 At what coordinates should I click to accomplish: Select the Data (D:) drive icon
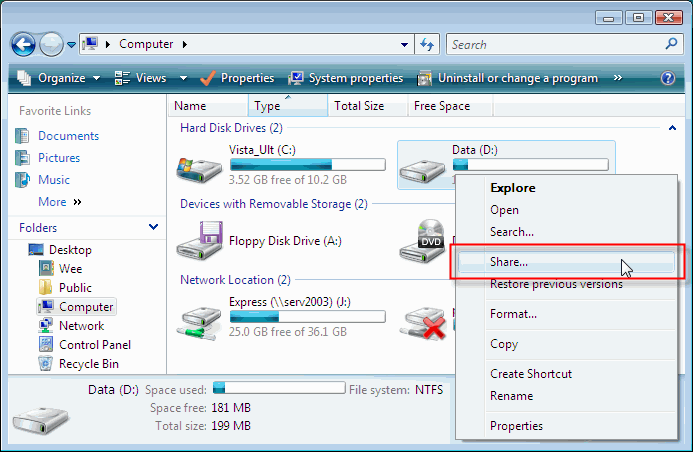[423, 171]
